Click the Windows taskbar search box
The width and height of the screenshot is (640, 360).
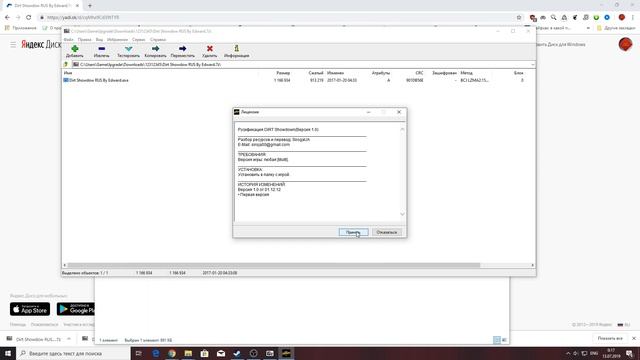click(73, 353)
